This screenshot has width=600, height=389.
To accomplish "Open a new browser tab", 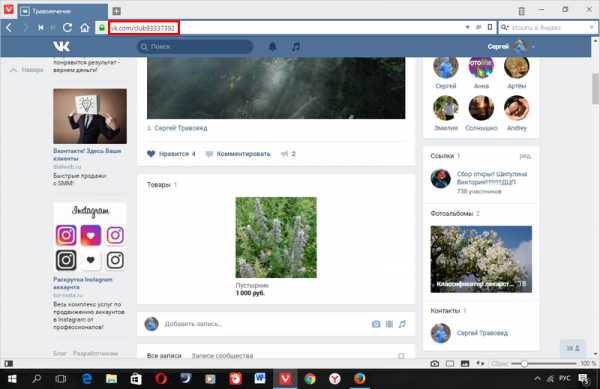I will pyautogui.click(x=117, y=11).
